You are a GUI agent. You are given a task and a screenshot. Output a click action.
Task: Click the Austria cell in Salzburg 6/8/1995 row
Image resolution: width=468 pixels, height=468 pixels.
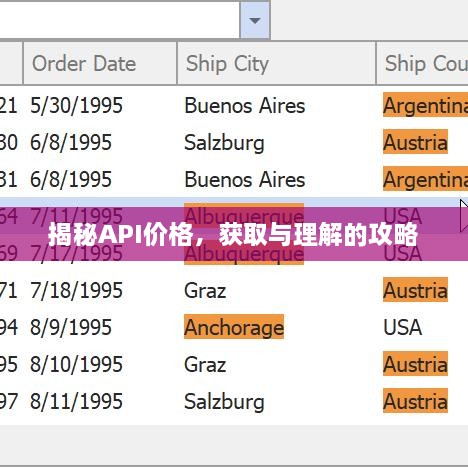coord(415,142)
